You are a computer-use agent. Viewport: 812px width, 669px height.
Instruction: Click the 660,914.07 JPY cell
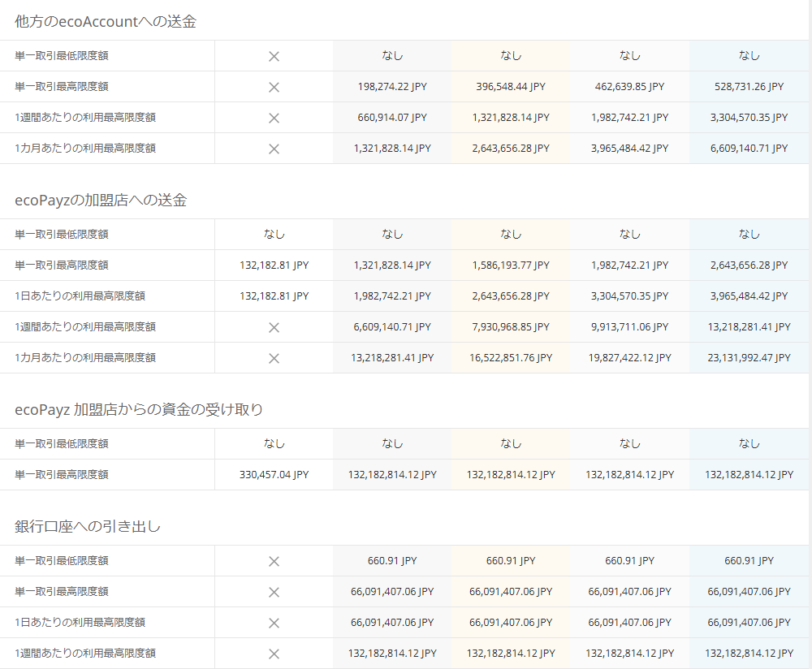click(x=392, y=118)
